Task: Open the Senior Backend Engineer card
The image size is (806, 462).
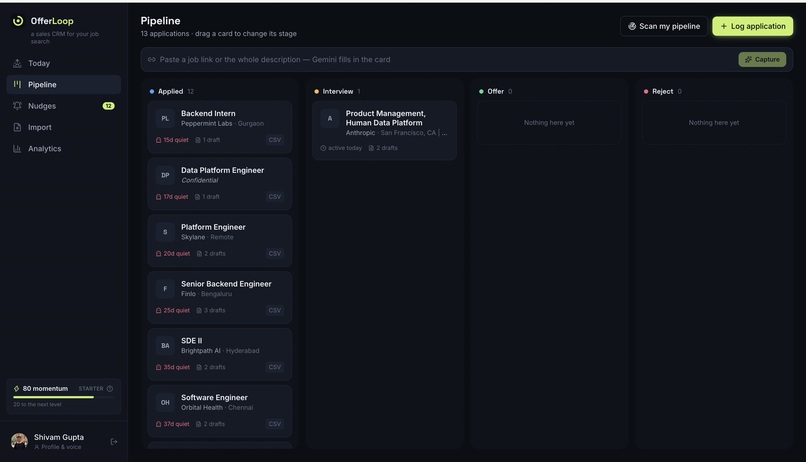Action: pos(220,297)
